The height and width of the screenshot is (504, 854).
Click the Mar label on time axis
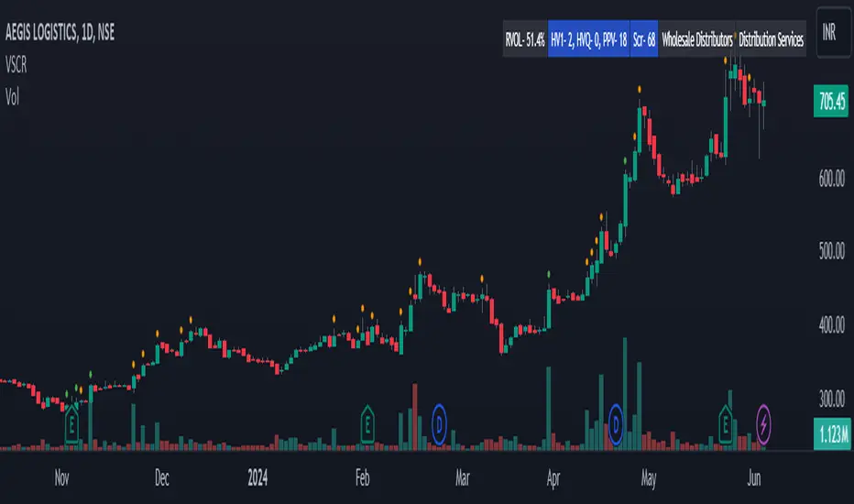point(463,478)
